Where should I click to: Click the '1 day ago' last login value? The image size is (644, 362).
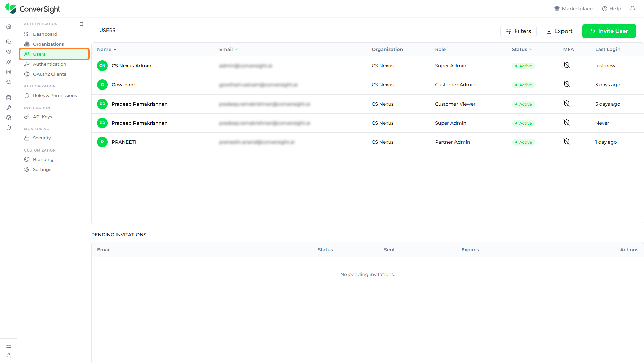pyautogui.click(x=606, y=142)
